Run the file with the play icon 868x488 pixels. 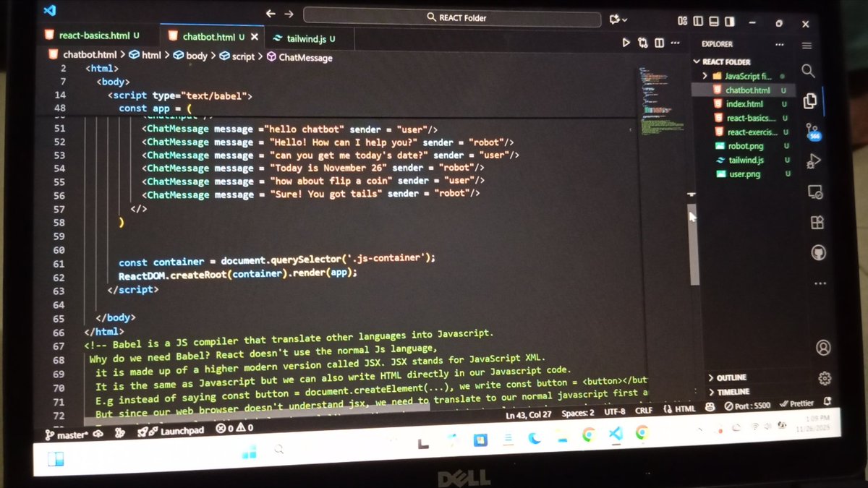pyautogui.click(x=626, y=43)
